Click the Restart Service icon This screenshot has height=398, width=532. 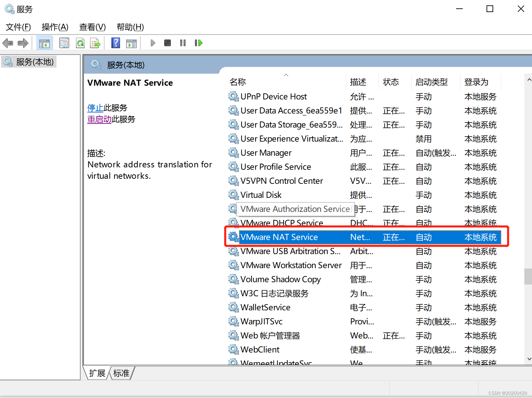coord(199,43)
